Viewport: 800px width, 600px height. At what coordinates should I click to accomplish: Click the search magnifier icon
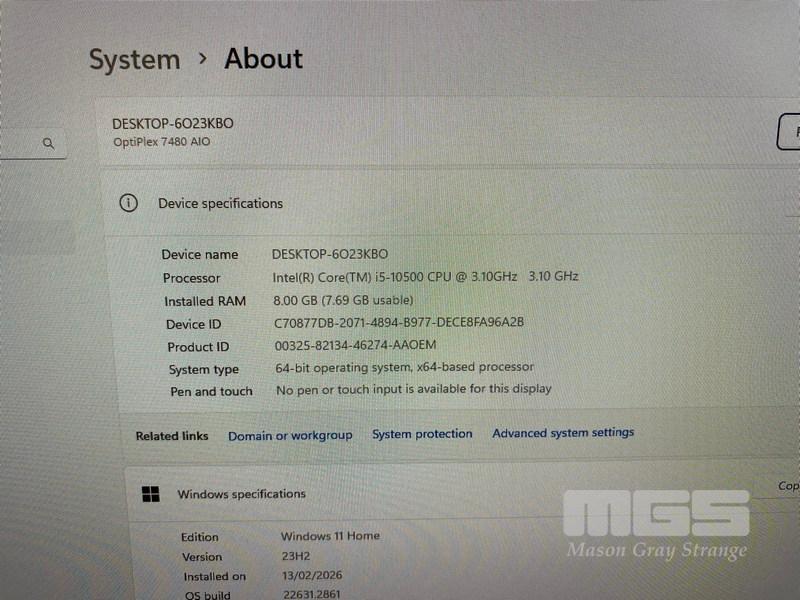[x=48, y=144]
